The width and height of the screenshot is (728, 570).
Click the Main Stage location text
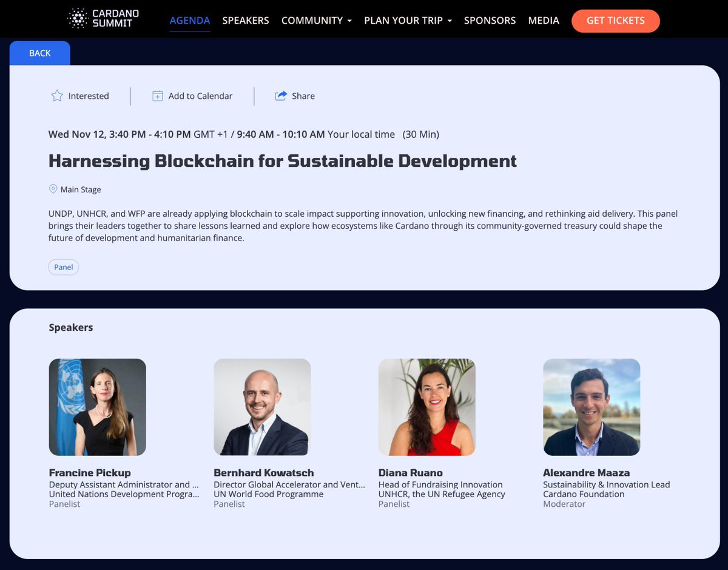(81, 189)
